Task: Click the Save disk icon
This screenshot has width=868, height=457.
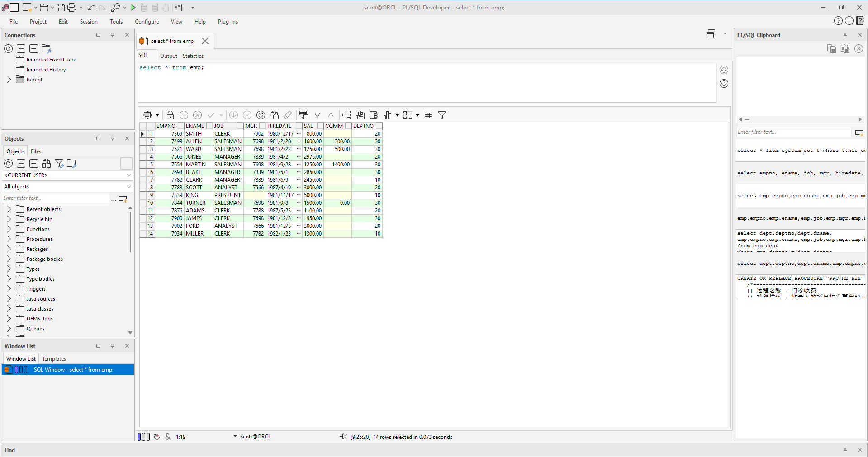Action: (x=61, y=7)
